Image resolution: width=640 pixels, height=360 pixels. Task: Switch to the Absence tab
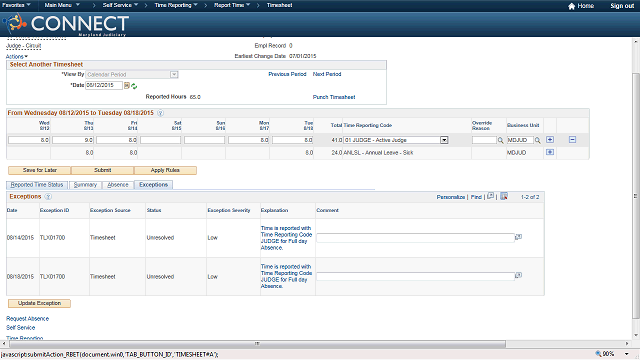point(118,185)
